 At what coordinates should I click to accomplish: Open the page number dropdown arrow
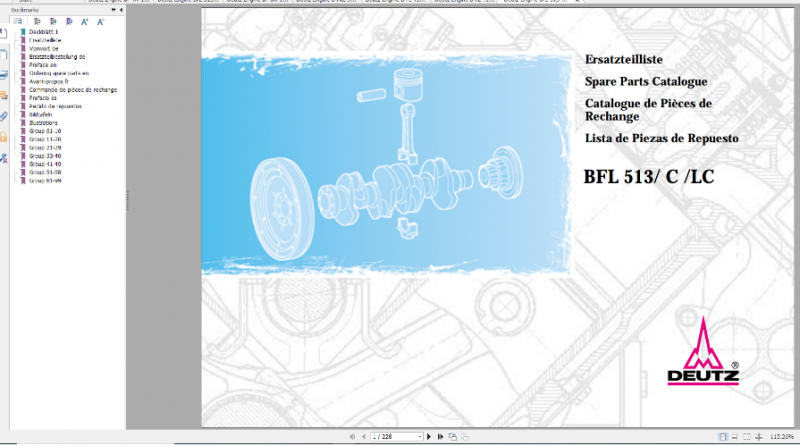click(420, 437)
